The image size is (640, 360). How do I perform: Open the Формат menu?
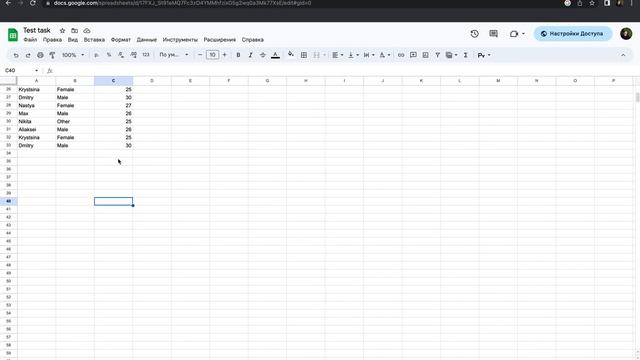(x=121, y=40)
